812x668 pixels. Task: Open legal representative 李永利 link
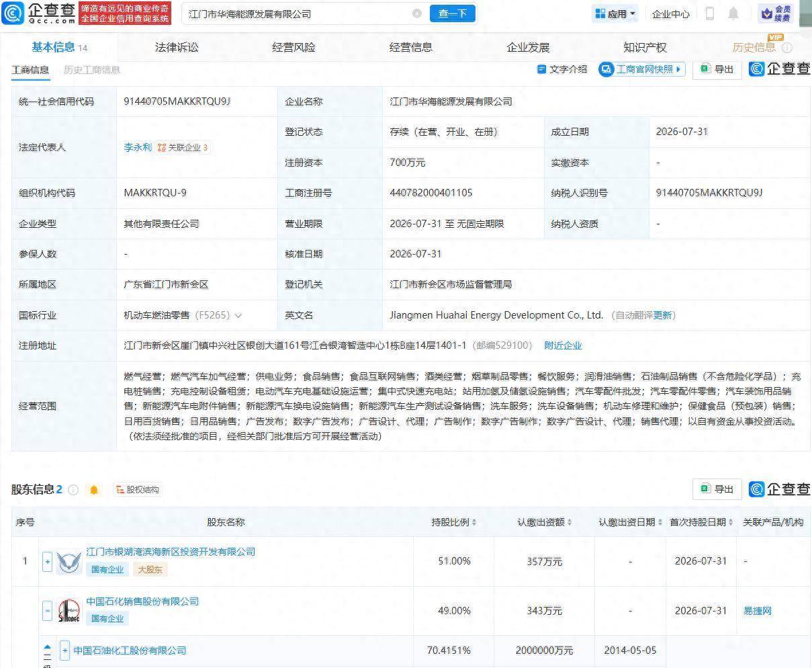tap(138, 147)
